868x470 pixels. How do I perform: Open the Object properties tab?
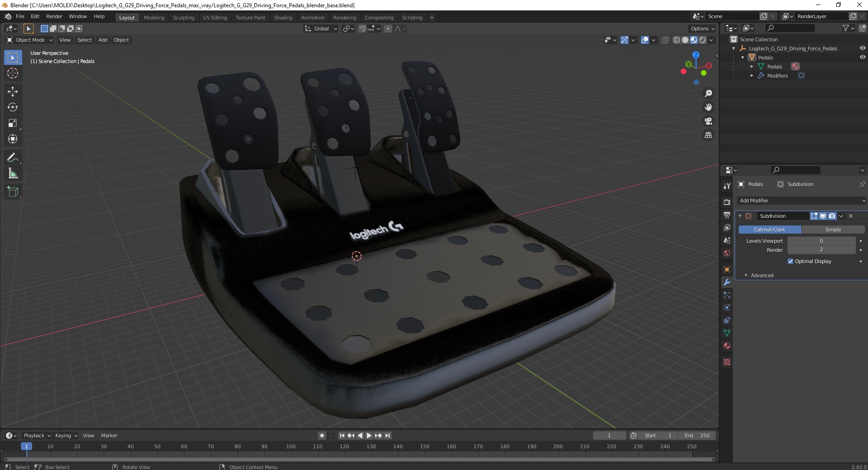click(x=727, y=269)
